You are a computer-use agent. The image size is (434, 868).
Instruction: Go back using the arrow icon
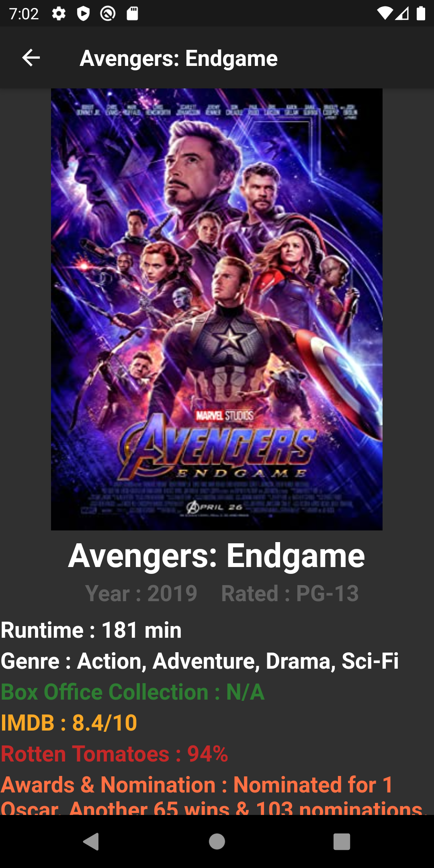pos(31,58)
